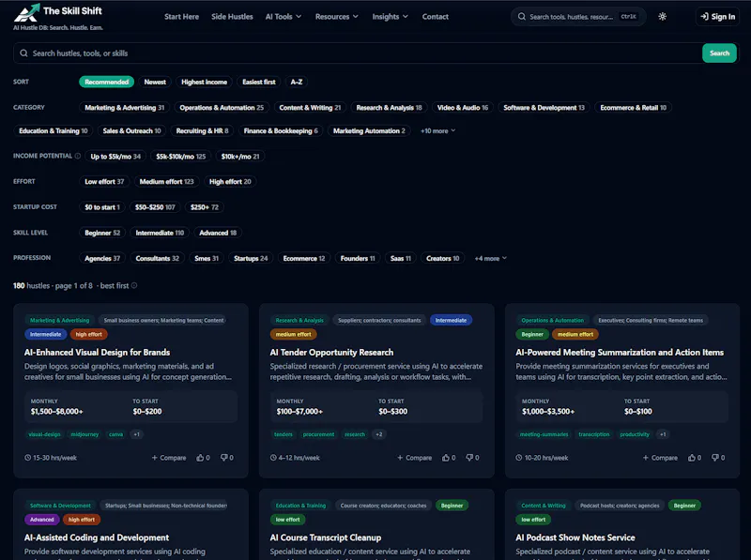Select Operations & Automation category filter

222,108
